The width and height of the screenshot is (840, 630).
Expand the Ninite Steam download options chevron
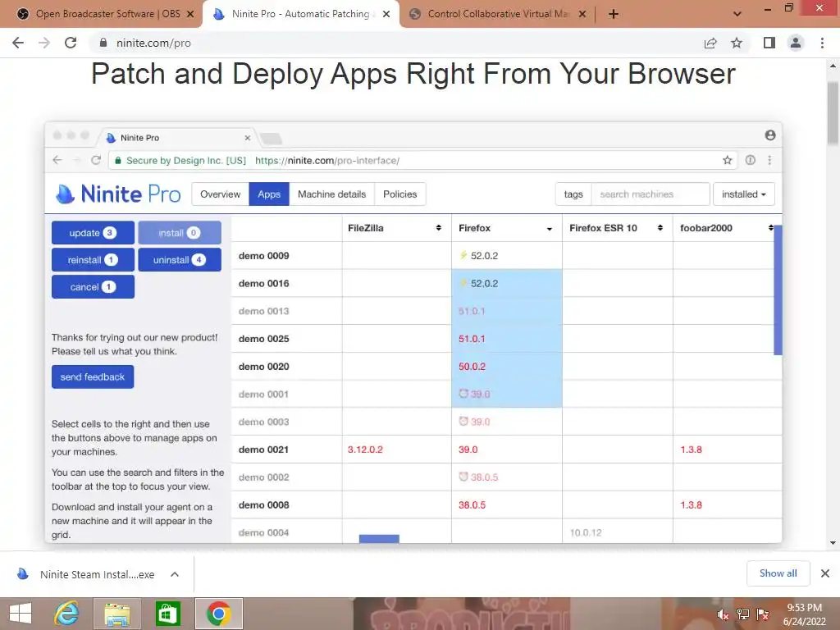point(175,574)
